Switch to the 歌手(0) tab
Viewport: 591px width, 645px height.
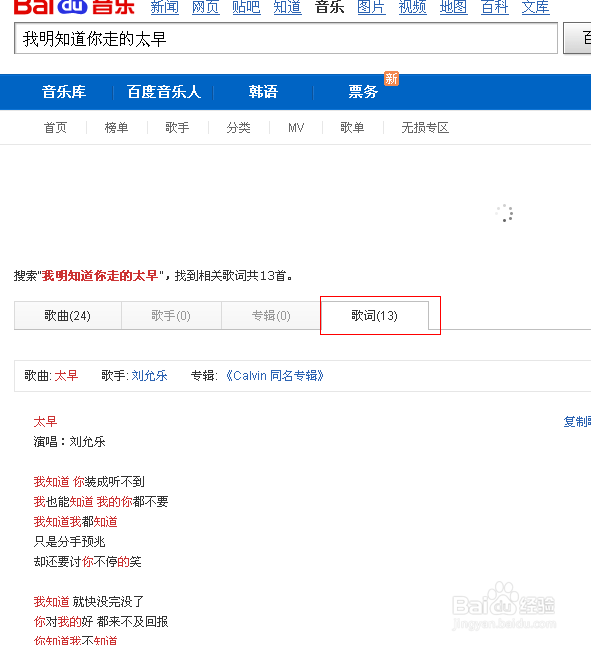[171, 316]
